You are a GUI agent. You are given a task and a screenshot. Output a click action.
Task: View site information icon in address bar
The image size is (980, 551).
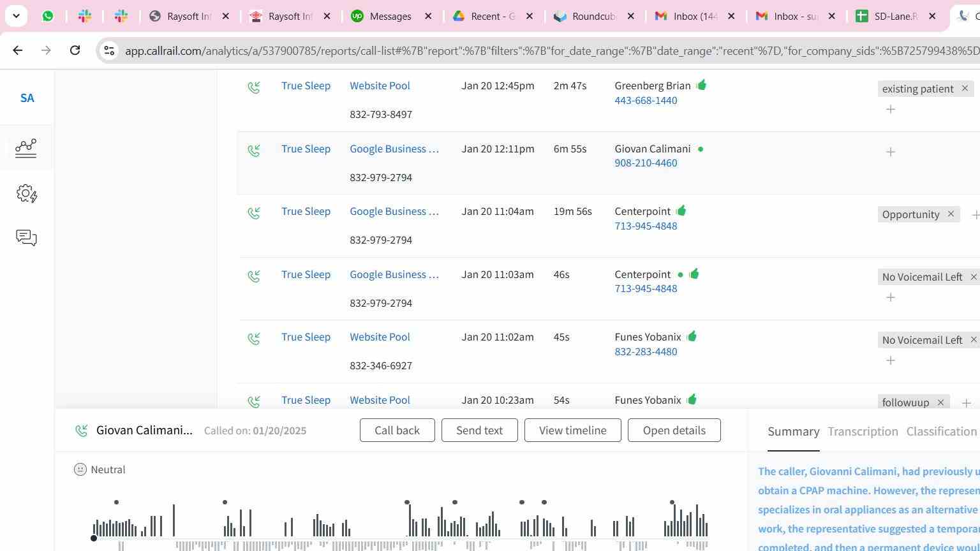pyautogui.click(x=109, y=50)
